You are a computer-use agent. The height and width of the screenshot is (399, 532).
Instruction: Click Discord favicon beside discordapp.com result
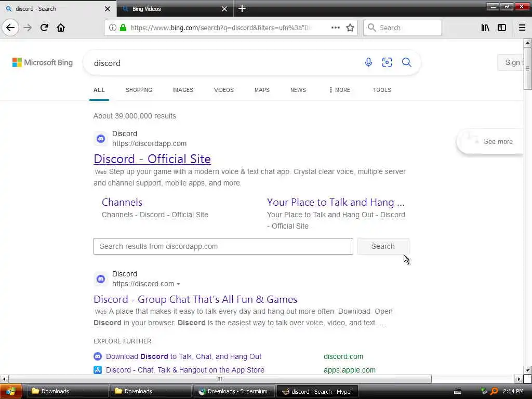pyautogui.click(x=101, y=138)
